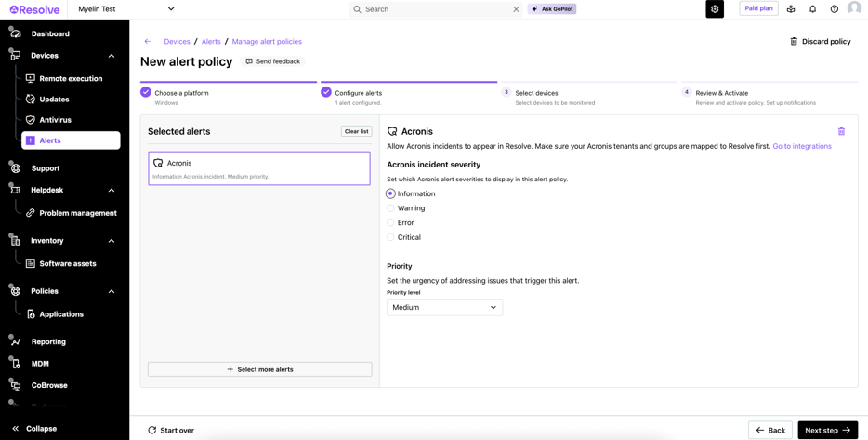Image resolution: width=868 pixels, height=440 pixels.
Task: Select the Warning severity option
Action: pyautogui.click(x=391, y=208)
